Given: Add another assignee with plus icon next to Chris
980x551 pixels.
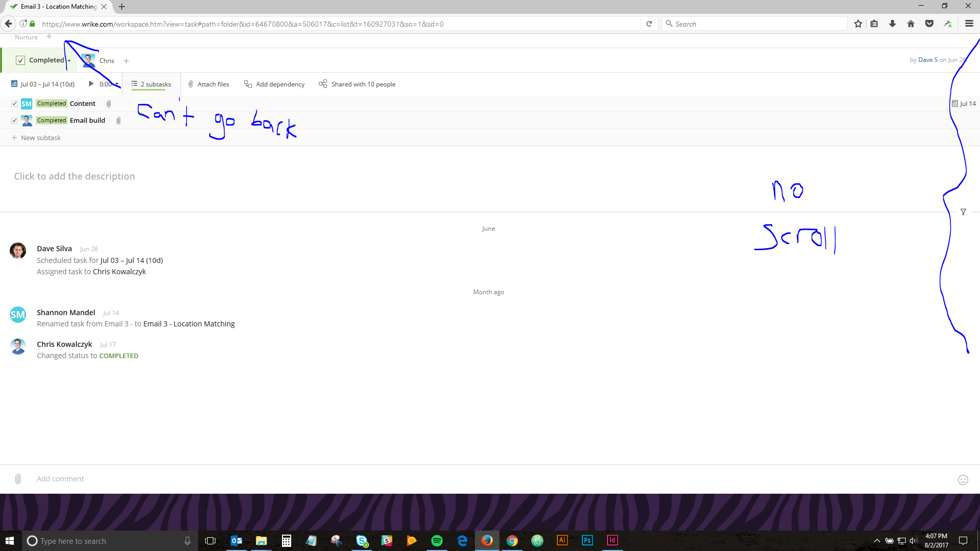Looking at the screenshot, I should (126, 61).
